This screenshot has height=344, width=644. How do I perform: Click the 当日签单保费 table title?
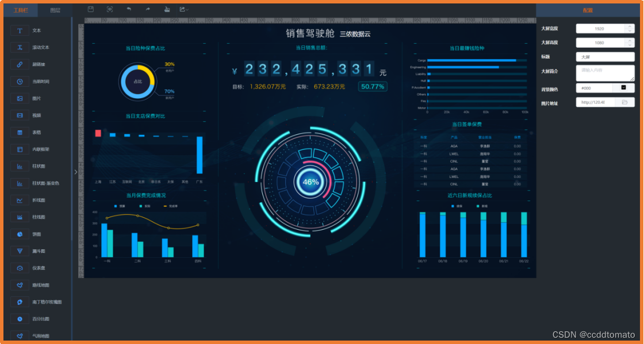(x=467, y=124)
